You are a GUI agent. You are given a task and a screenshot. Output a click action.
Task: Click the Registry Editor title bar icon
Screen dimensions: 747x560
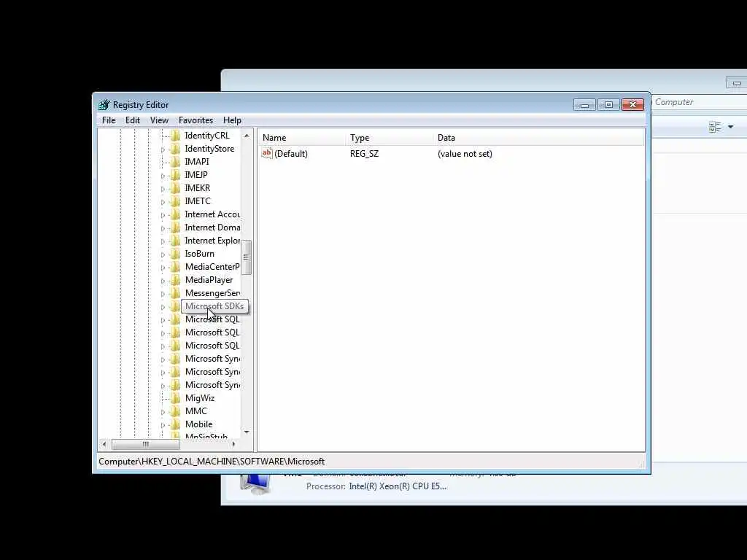104,105
